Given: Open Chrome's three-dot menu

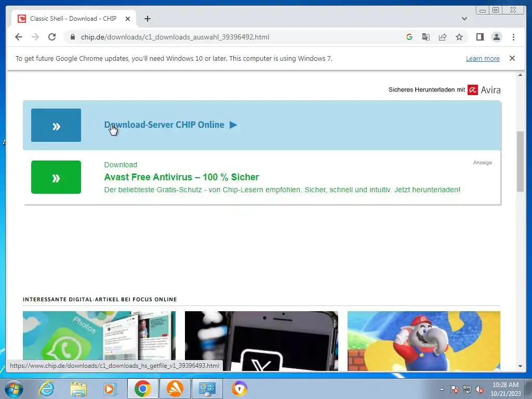Looking at the screenshot, I should [x=513, y=37].
